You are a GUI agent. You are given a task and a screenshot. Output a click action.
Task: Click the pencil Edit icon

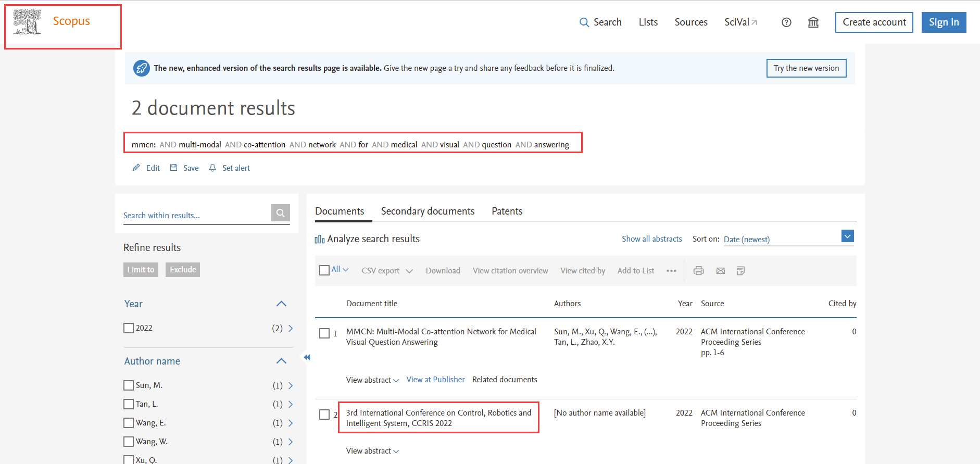click(x=136, y=168)
